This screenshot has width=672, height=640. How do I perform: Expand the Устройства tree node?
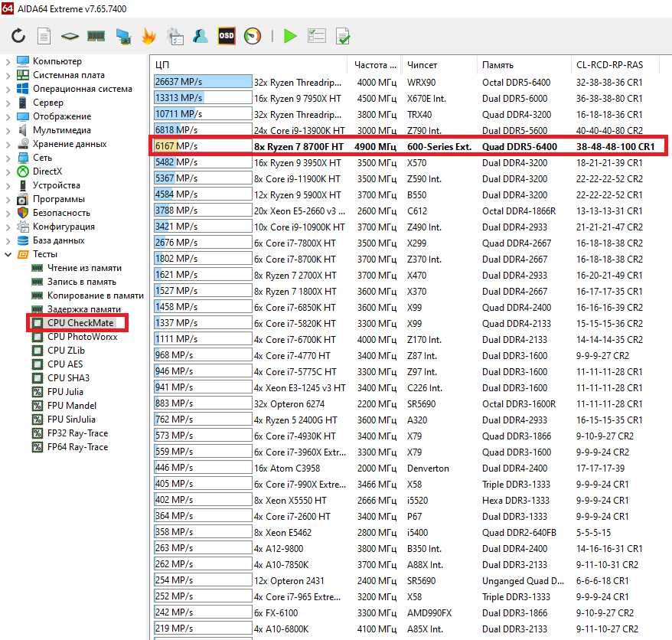(x=8, y=185)
